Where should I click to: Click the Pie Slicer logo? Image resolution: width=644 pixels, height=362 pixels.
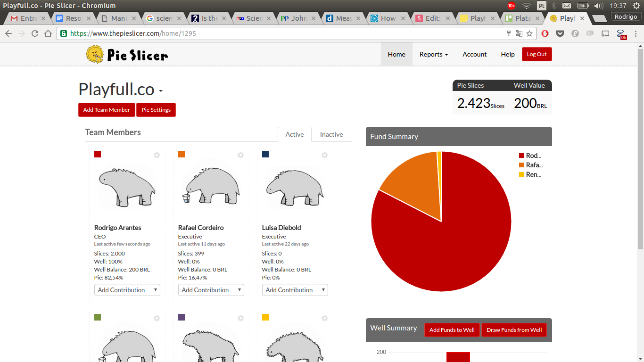[x=127, y=55]
